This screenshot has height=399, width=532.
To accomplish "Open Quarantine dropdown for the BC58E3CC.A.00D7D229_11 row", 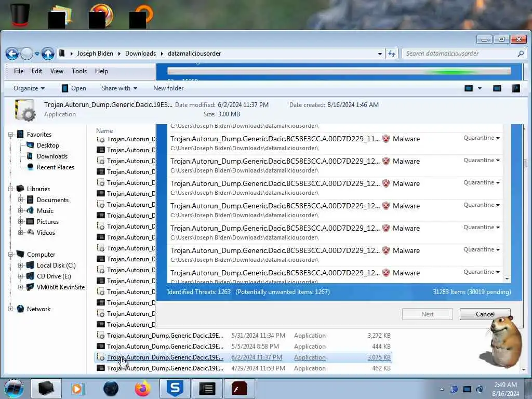I will (x=482, y=138).
